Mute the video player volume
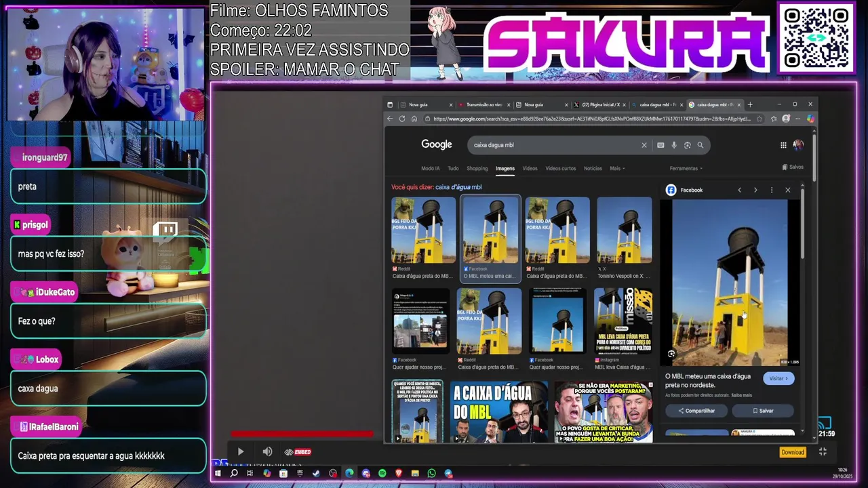The height and width of the screenshot is (488, 868). [267, 451]
